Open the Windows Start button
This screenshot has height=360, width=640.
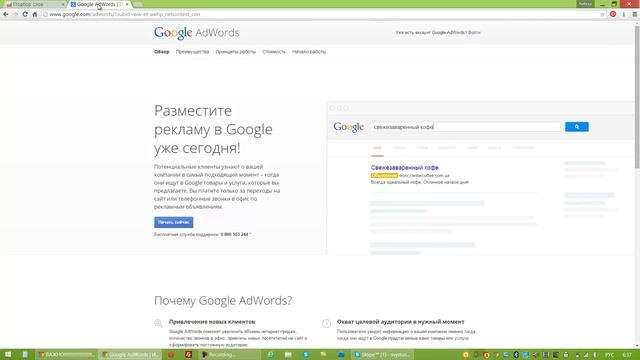pos(8,354)
